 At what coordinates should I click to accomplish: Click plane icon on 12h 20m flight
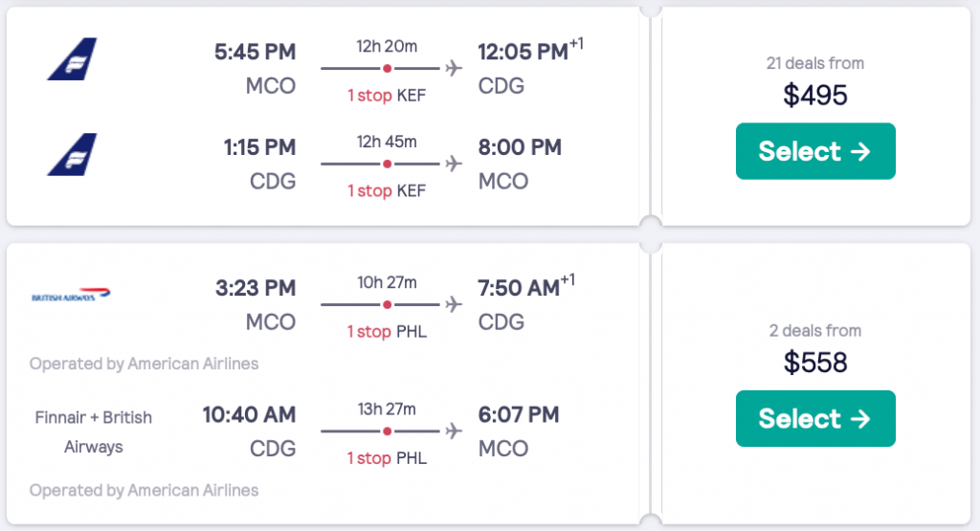[x=454, y=68]
